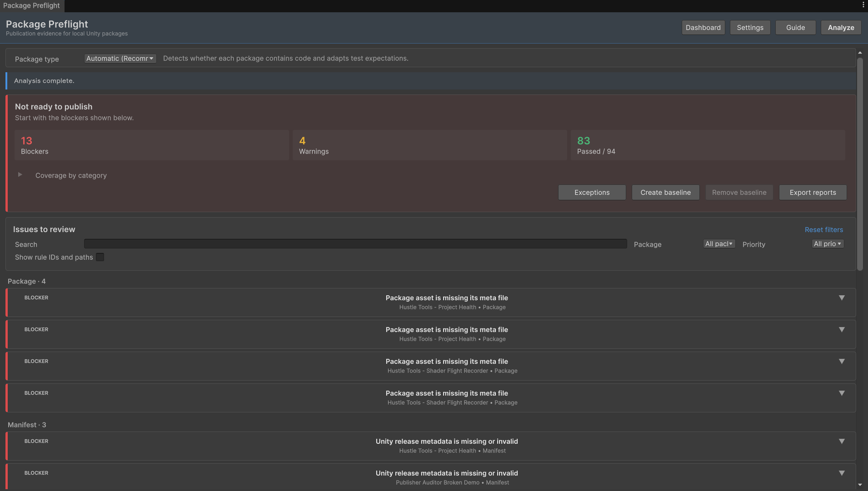Click the 'Issues to review' heading

pyautogui.click(x=44, y=229)
